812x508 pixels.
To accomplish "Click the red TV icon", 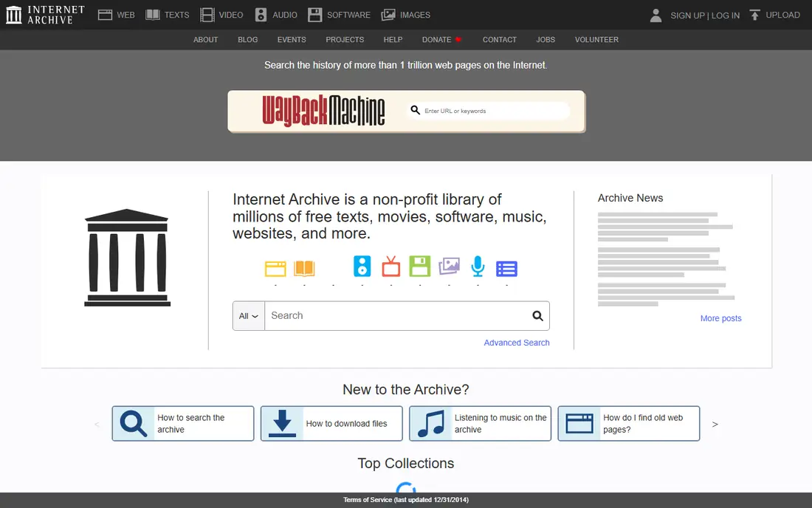I will tap(391, 267).
